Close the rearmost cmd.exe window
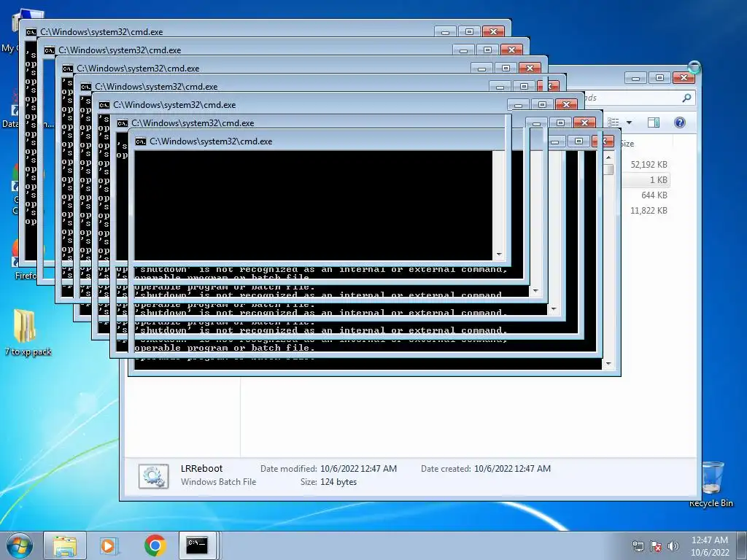 [494, 32]
